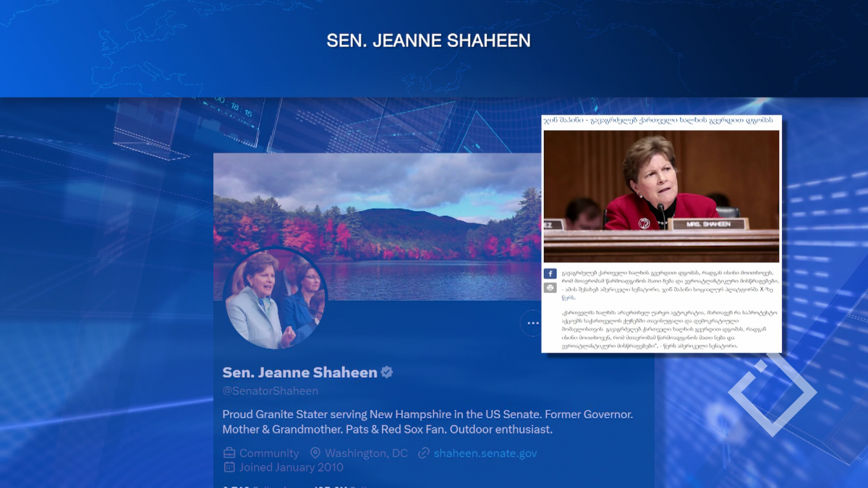
Task: Click the diamond channel logo watermark
Action: click(x=772, y=394)
